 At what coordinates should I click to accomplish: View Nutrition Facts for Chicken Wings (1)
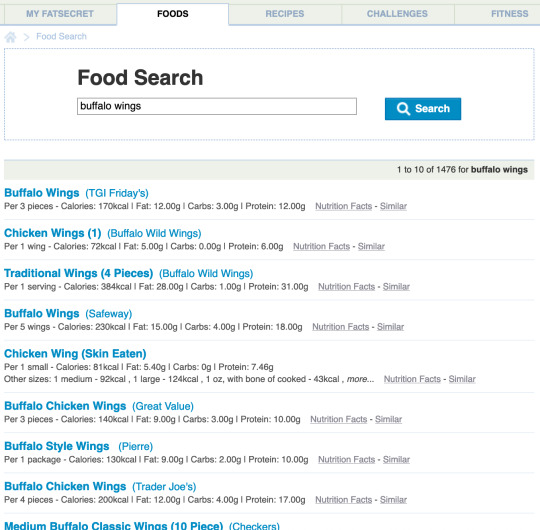[x=321, y=247]
